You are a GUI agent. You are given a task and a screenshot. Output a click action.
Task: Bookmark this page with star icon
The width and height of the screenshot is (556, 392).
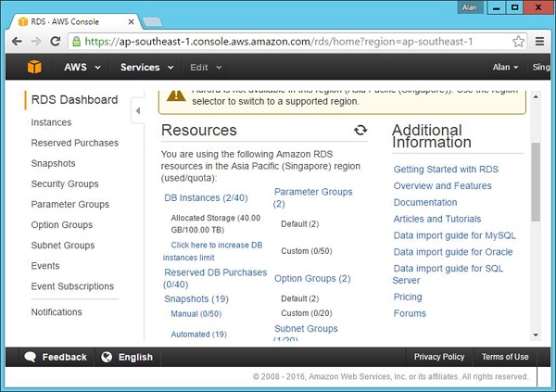coord(520,41)
